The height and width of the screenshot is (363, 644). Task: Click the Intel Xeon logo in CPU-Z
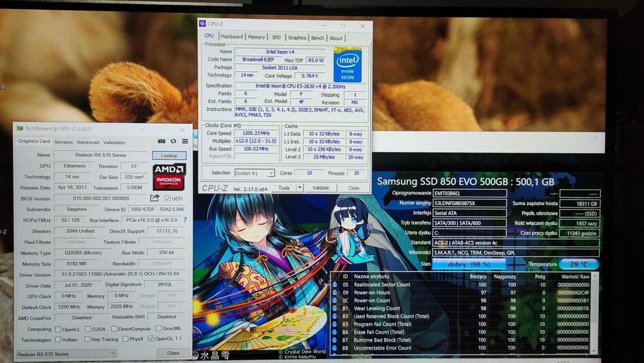pos(348,65)
